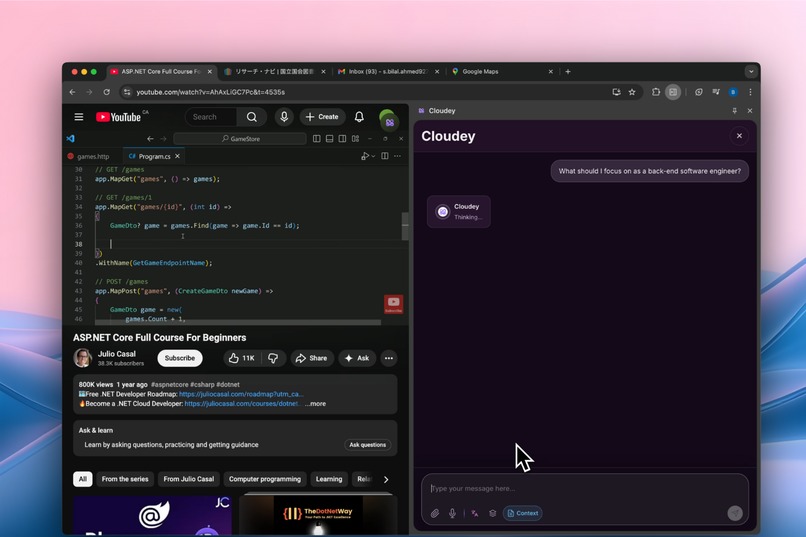
Task: Select the ASP.NET Core Full Course tab
Action: 161,71
